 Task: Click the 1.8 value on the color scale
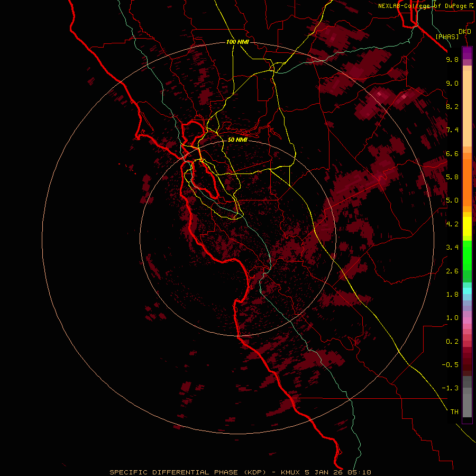pyautogui.click(x=452, y=295)
